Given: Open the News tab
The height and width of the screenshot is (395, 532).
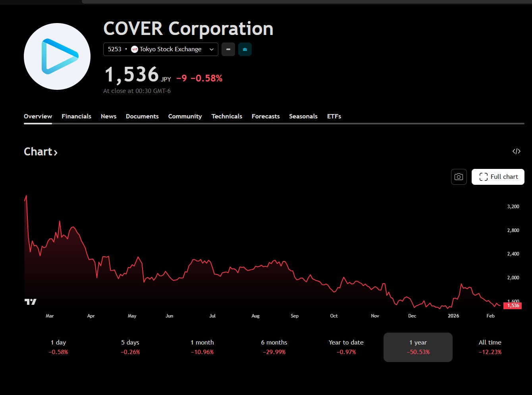Looking at the screenshot, I should 108,116.
